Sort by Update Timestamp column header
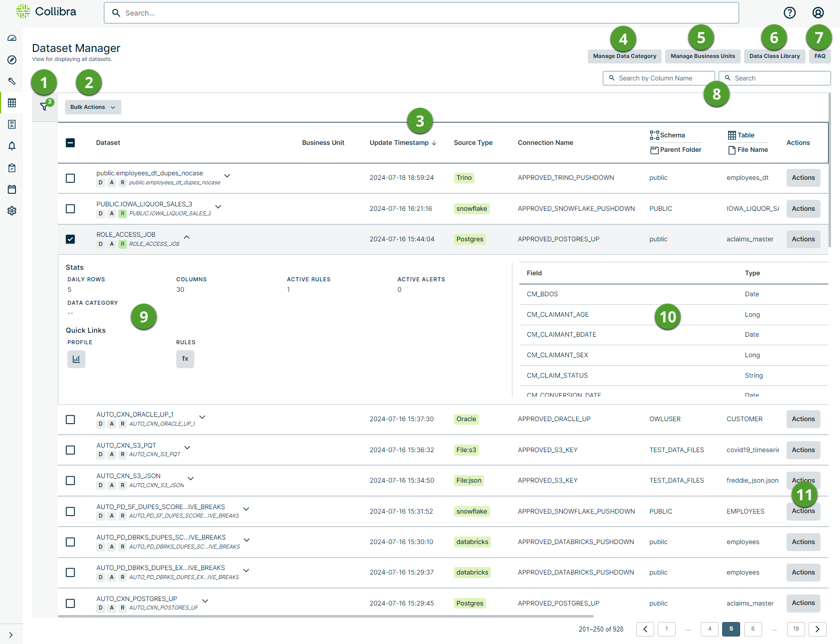840x644 pixels. [x=399, y=143]
